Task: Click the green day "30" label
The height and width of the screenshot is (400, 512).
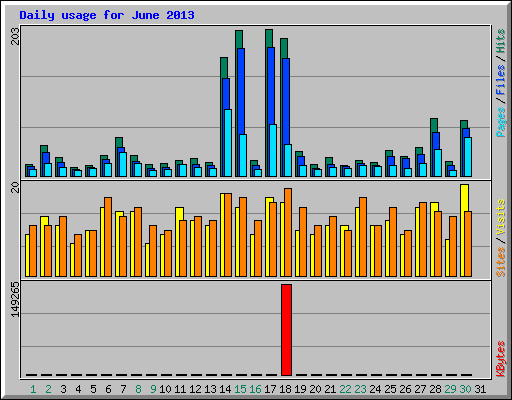Action: [465, 389]
